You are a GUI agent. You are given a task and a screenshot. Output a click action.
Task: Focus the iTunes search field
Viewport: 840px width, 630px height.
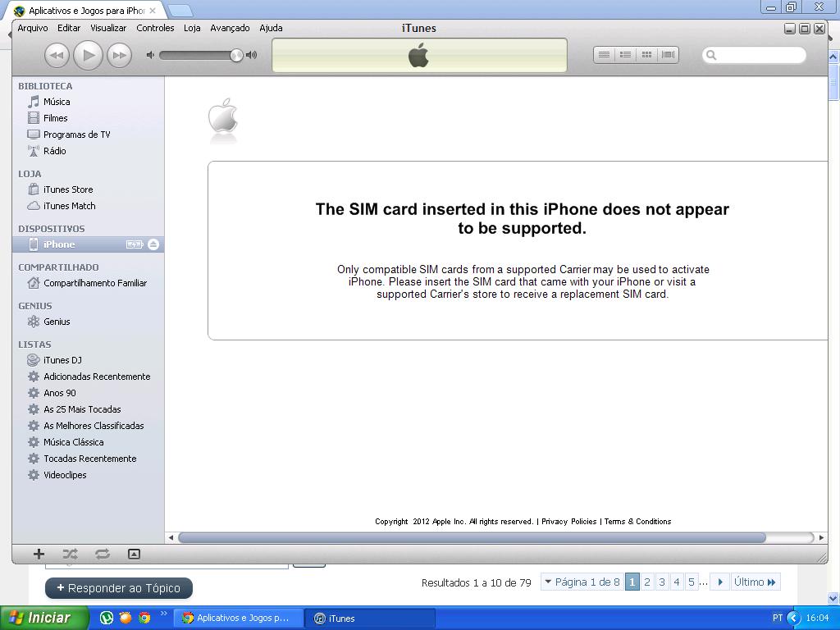pos(754,55)
